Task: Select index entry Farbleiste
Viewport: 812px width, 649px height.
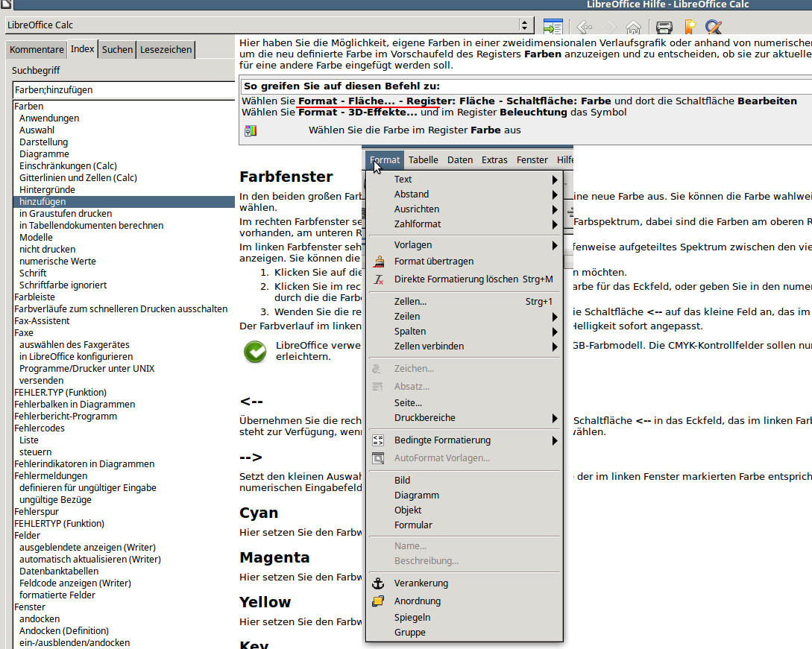Action: tap(35, 297)
